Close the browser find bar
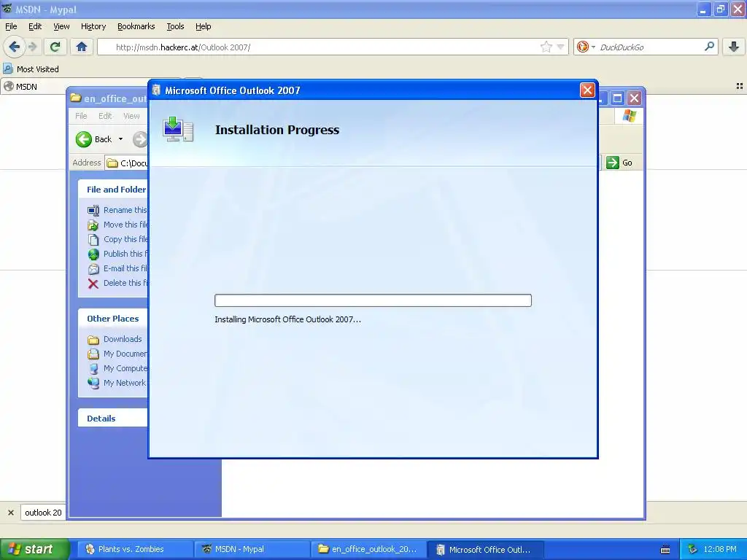Screen dimensions: 747x560 pyautogui.click(x=11, y=513)
